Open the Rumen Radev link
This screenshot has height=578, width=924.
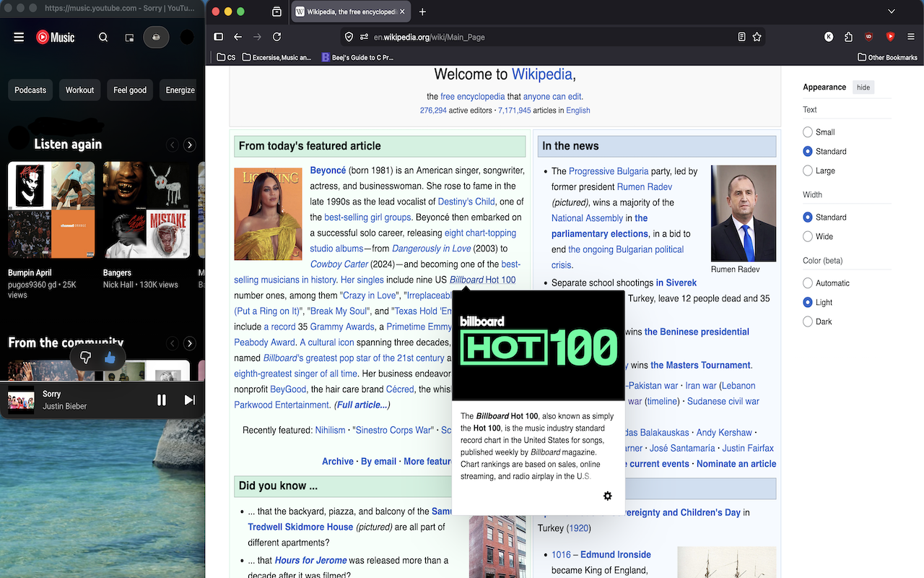[645, 187]
